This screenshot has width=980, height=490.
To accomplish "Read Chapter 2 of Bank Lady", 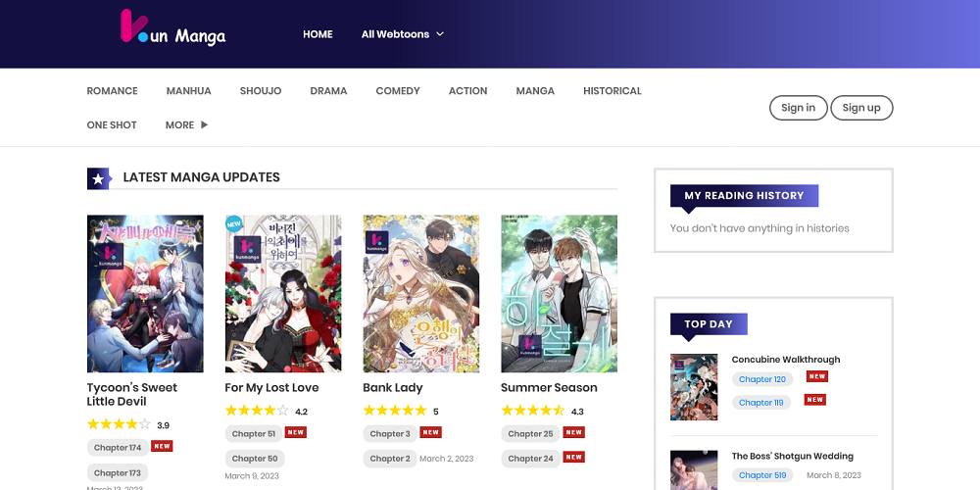I will [x=390, y=459].
